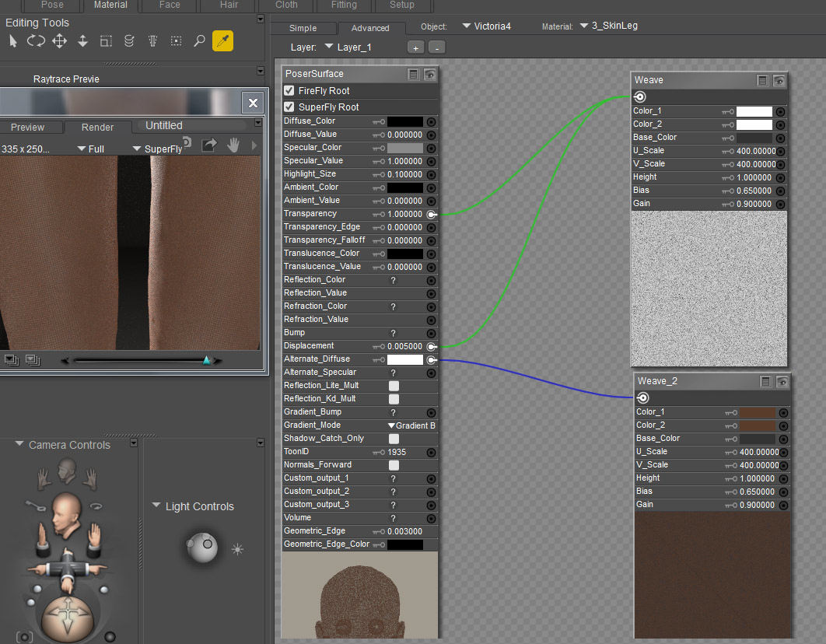This screenshot has width=826, height=644.
Task: Click the hand pan icon in render panel
Action: (233, 145)
